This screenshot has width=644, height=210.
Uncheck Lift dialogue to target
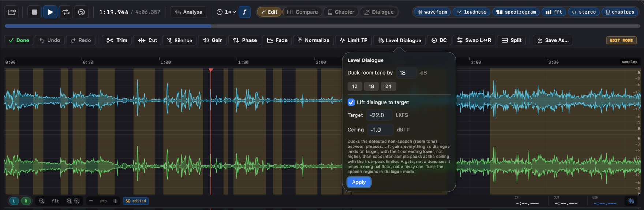point(351,102)
